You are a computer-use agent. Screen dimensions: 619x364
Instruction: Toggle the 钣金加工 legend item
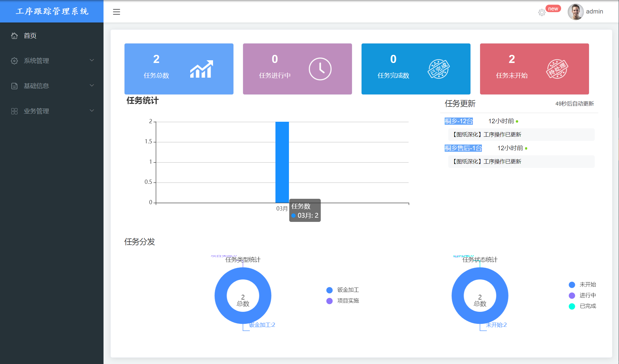343,290
